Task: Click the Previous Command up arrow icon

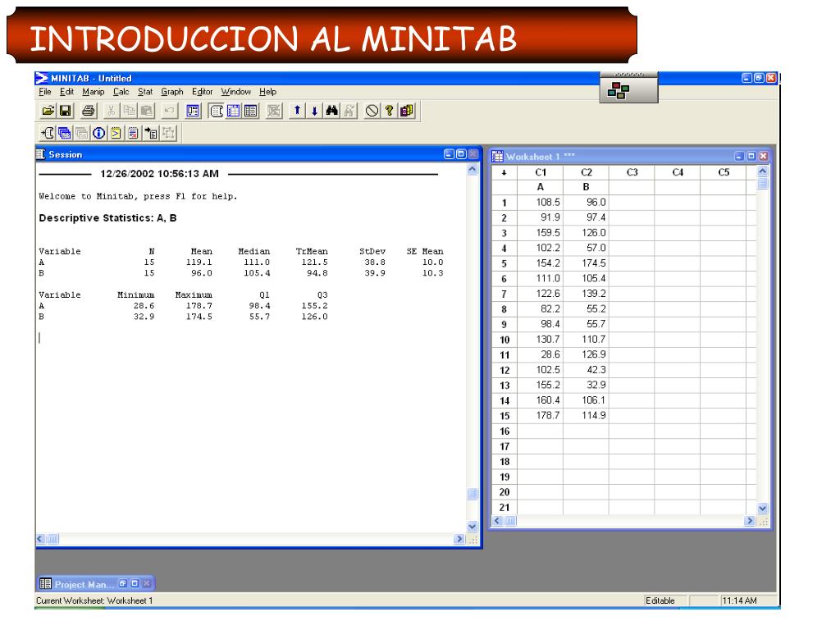Action: click(297, 111)
